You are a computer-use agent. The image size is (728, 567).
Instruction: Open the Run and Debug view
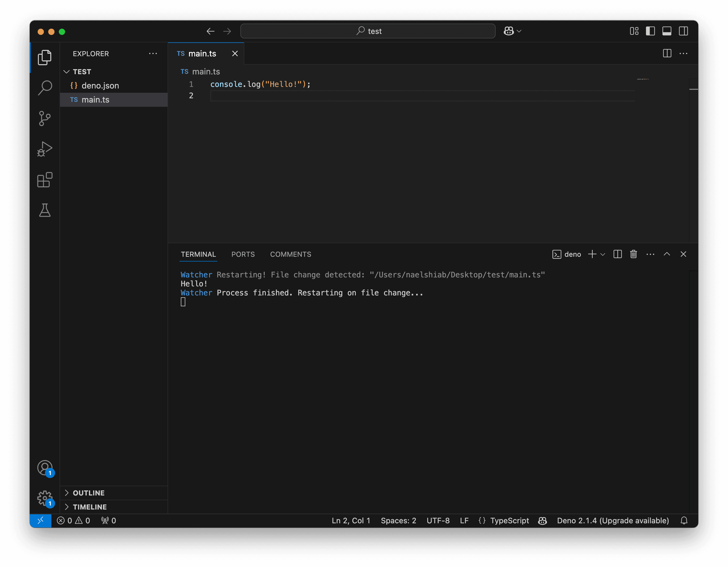click(45, 149)
